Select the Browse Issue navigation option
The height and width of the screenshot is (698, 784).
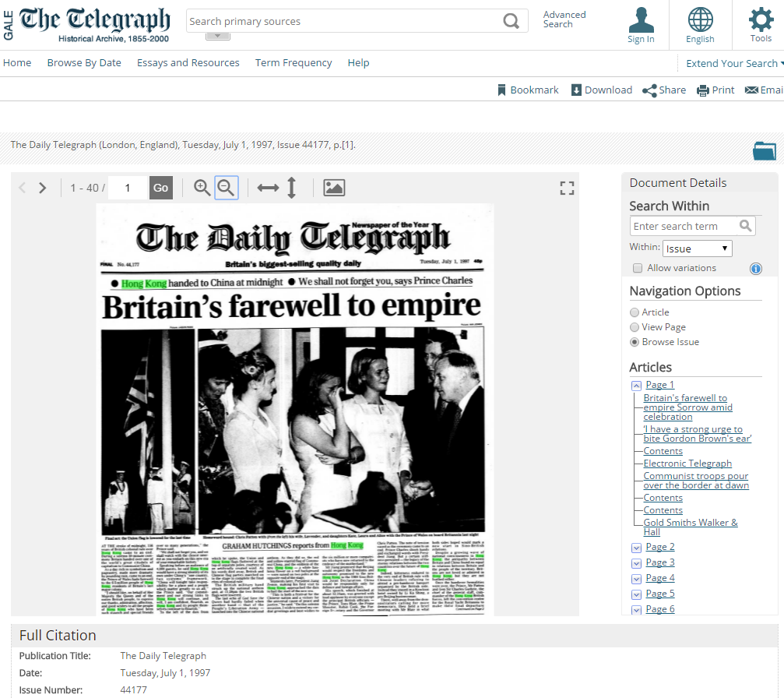tap(635, 342)
